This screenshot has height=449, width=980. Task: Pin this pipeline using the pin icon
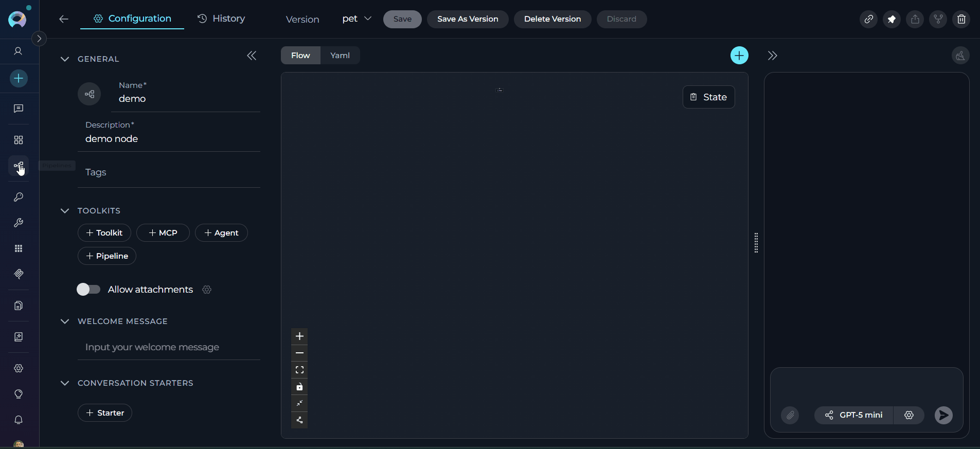pyautogui.click(x=892, y=20)
